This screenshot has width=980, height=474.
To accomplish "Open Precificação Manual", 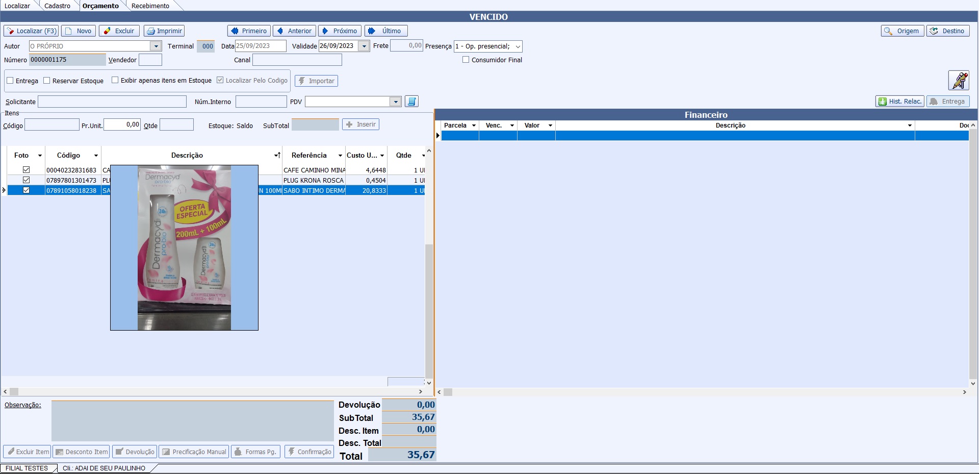I will (194, 452).
